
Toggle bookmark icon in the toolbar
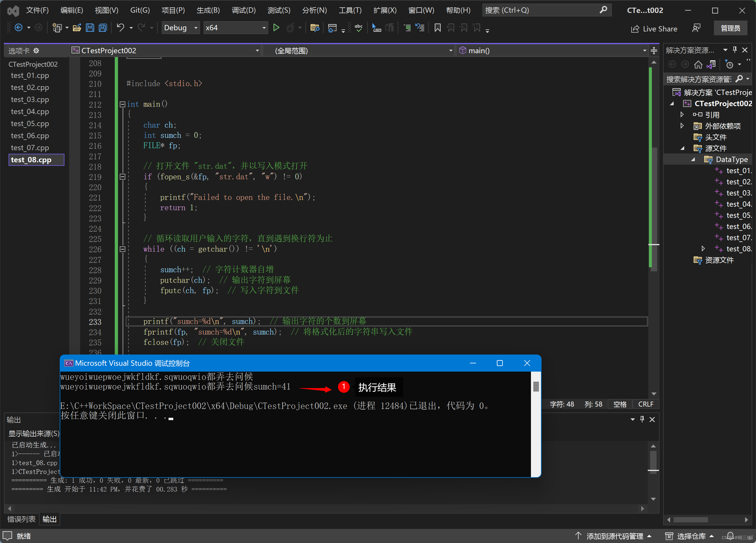[x=437, y=28]
